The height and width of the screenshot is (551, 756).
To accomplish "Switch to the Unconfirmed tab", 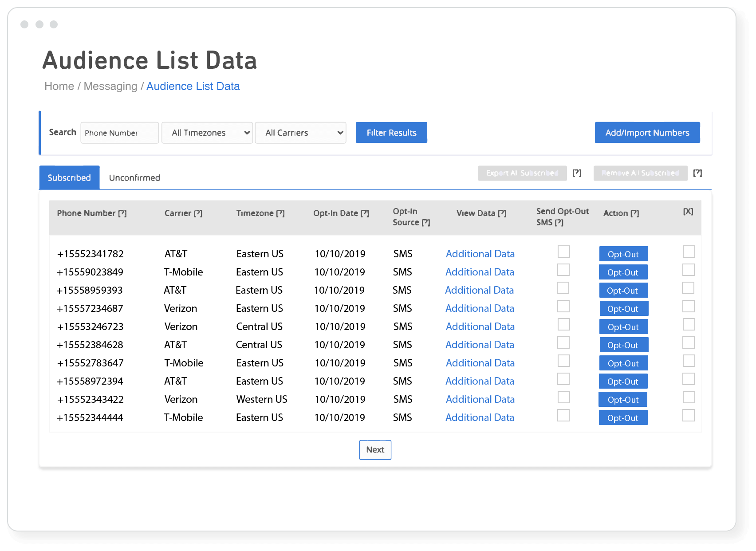I will click(134, 177).
